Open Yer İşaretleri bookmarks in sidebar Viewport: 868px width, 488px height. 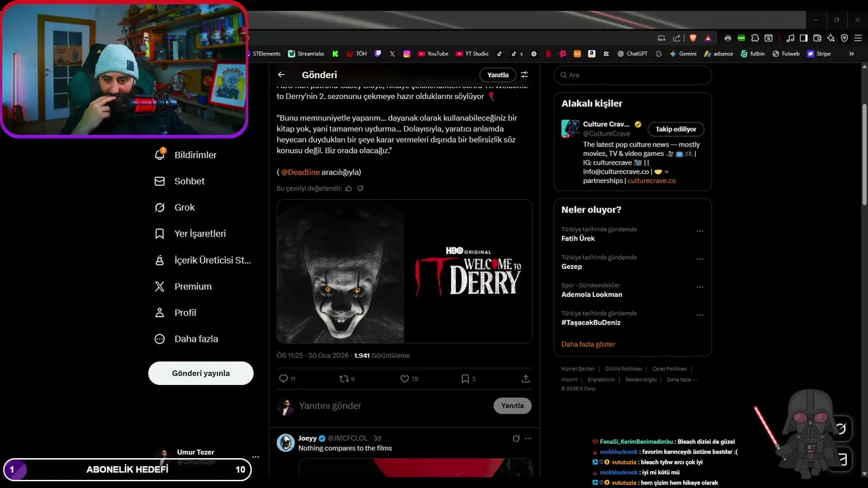(x=191, y=234)
